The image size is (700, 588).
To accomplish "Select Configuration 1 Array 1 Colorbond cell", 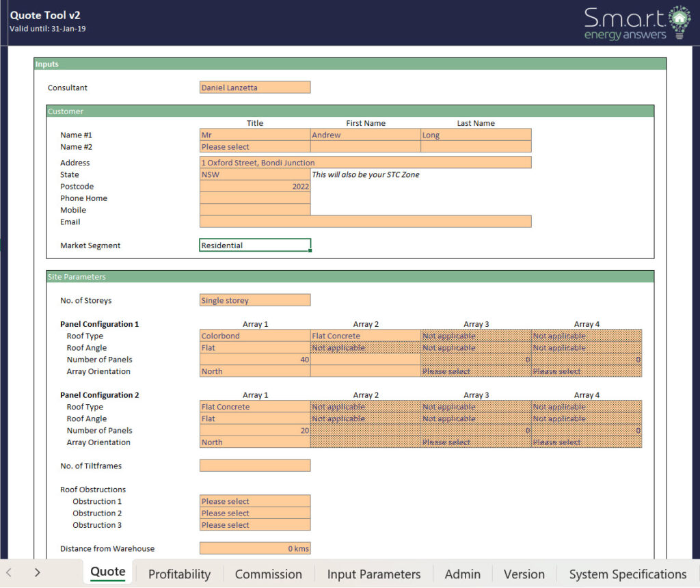I will coord(255,336).
